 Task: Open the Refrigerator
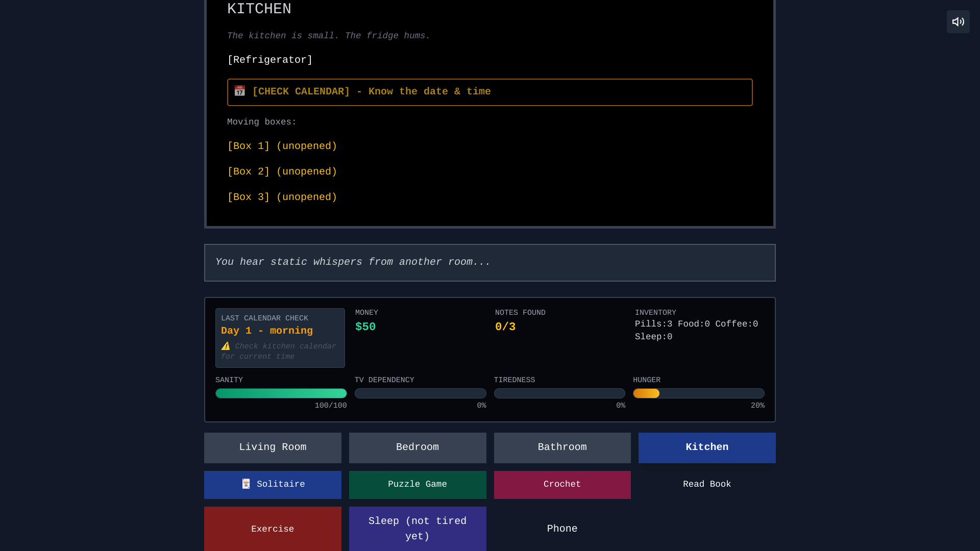pos(269,60)
